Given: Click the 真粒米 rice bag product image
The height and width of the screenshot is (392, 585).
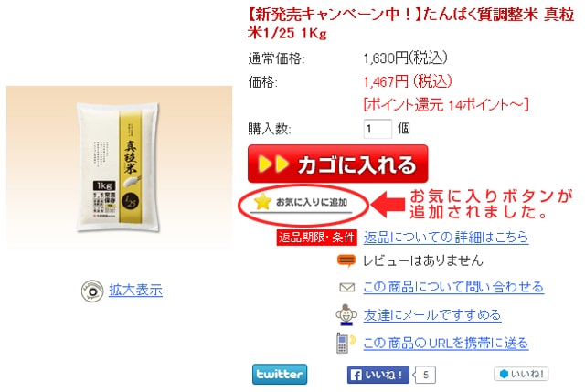Looking at the screenshot, I should coord(119,166).
